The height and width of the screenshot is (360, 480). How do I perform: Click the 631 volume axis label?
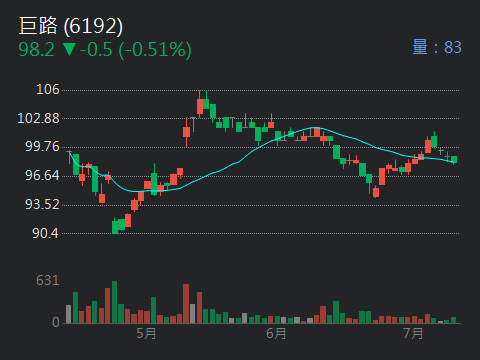coord(48,280)
